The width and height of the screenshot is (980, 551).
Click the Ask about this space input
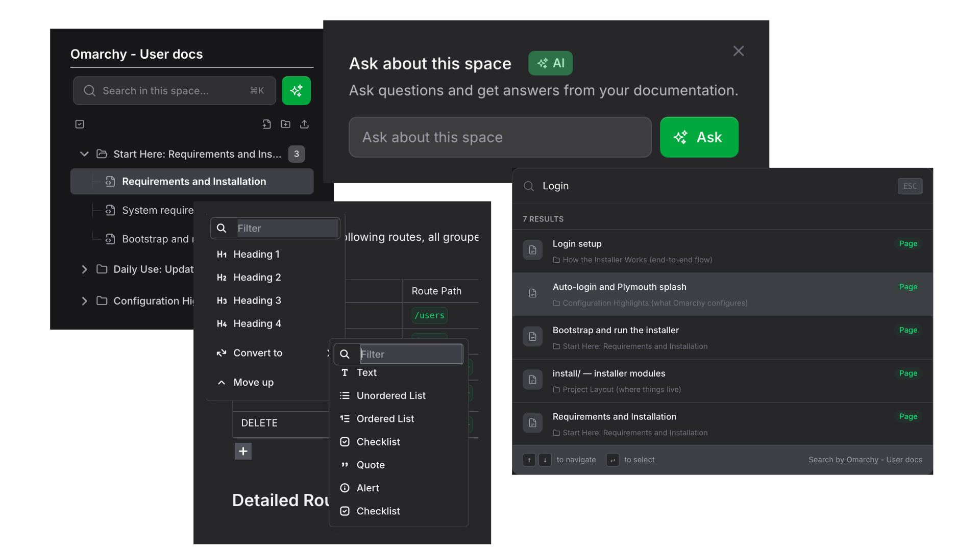(x=500, y=137)
